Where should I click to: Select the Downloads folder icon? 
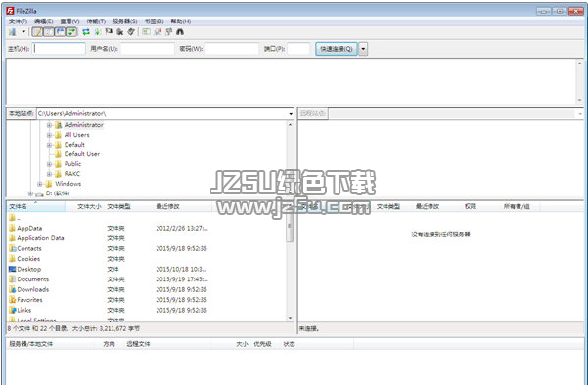[x=12, y=289]
